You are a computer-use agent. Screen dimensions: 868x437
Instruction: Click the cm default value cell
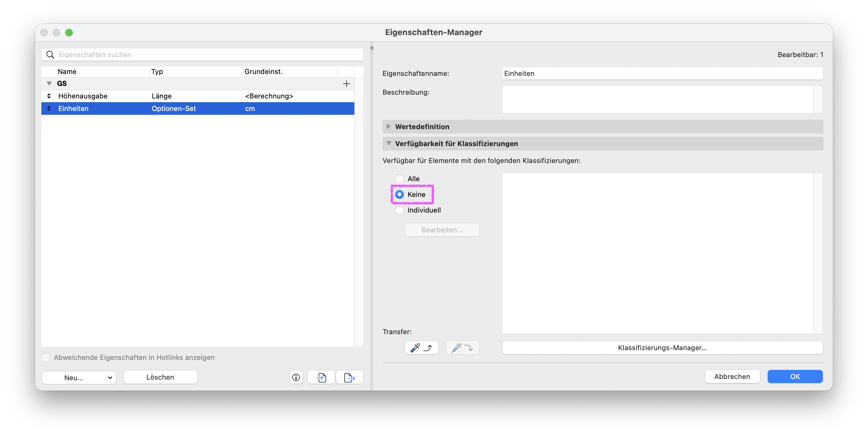click(250, 108)
